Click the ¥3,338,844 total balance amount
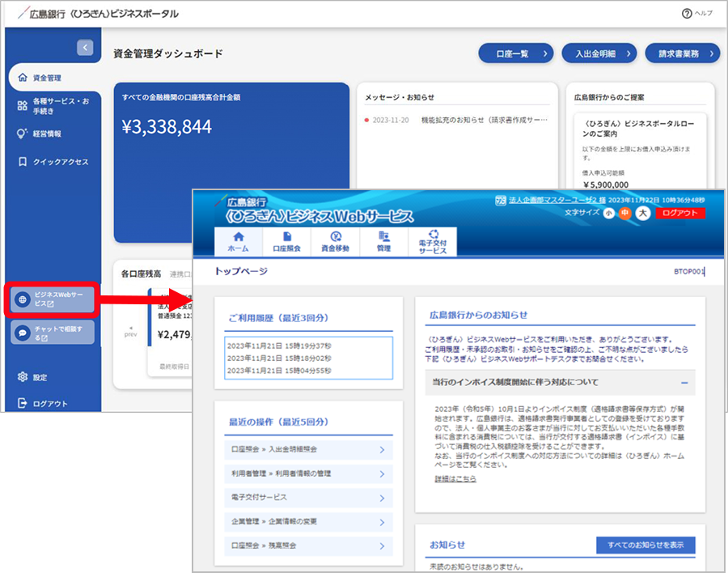The image size is (728, 573). pos(167,126)
